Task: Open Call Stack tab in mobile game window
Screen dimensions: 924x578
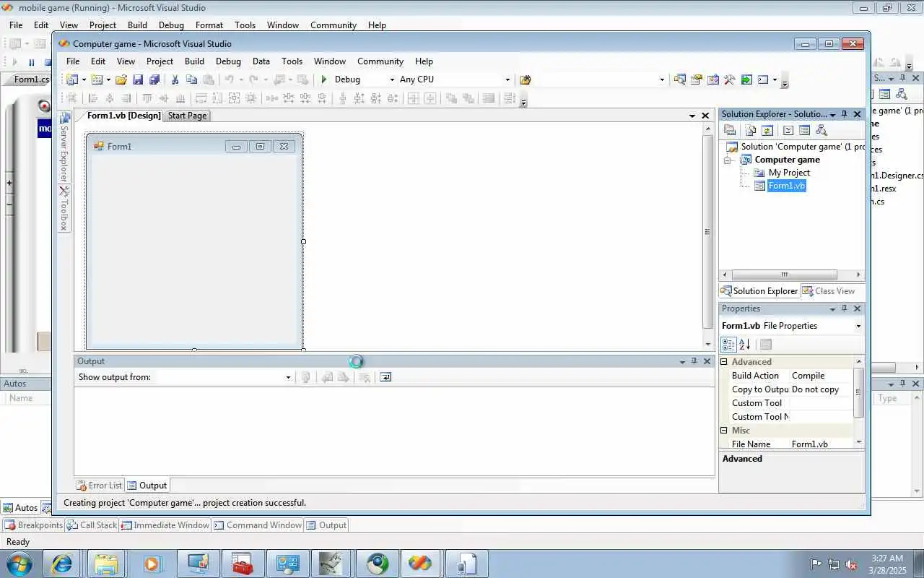Action: pos(92,525)
